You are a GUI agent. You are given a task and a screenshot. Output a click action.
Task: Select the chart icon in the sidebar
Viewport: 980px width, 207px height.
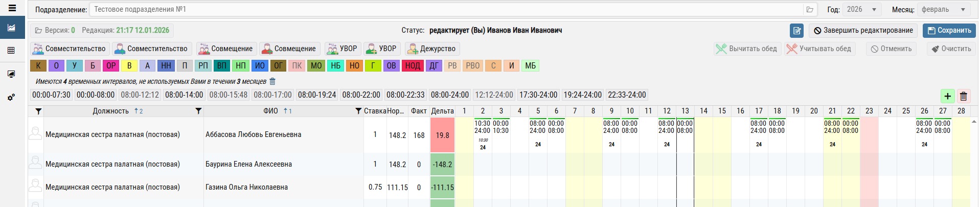pyautogui.click(x=12, y=28)
